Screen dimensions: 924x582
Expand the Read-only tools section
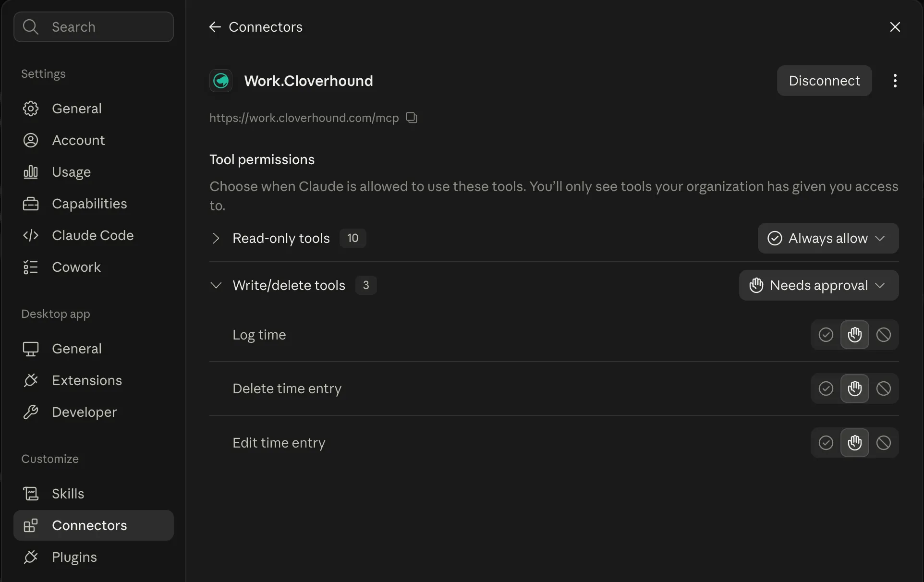click(x=216, y=238)
